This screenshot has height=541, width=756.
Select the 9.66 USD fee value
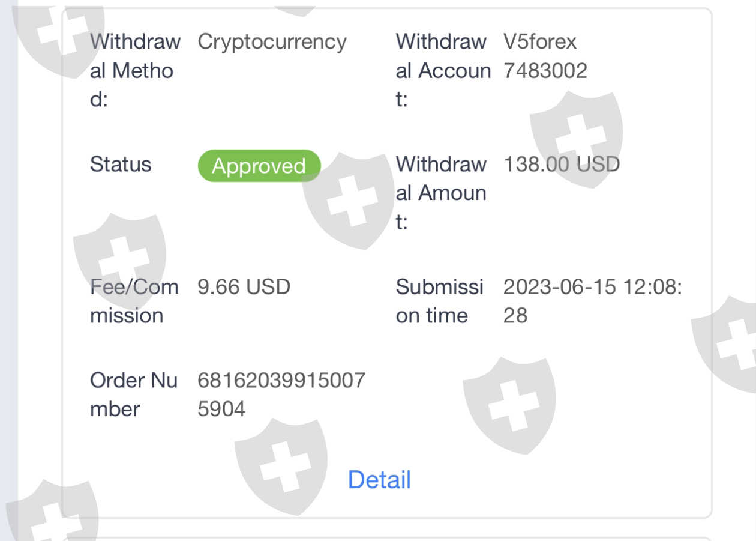tap(244, 287)
